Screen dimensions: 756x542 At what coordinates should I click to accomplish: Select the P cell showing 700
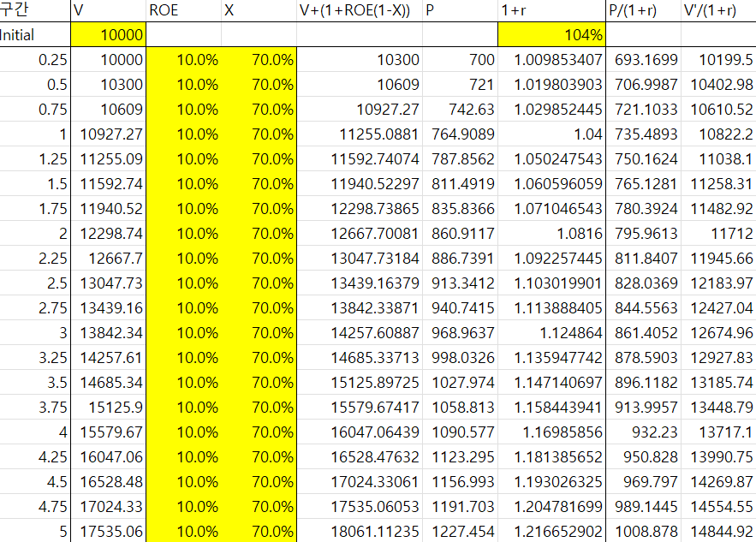click(460, 60)
